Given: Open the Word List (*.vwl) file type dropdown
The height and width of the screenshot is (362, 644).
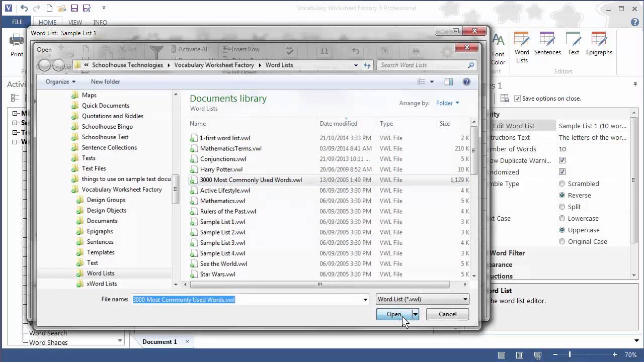Looking at the screenshot, I should (x=422, y=299).
